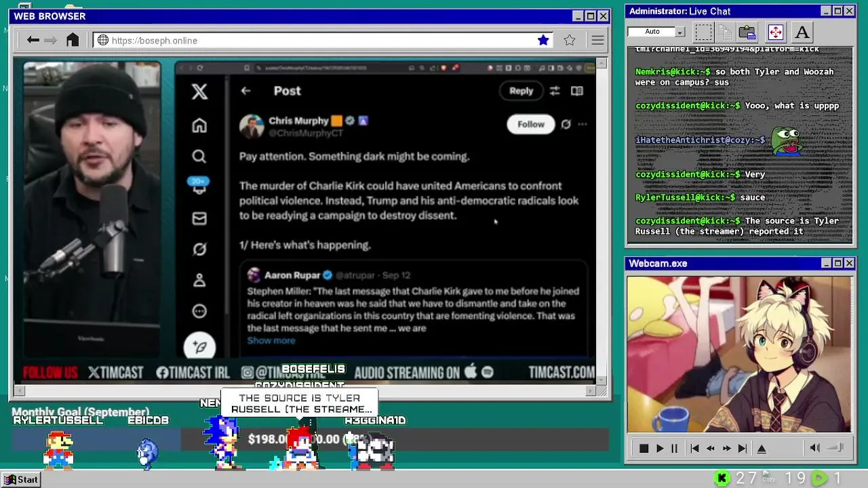Go back using the browser back arrow

click(x=33, y=40)
